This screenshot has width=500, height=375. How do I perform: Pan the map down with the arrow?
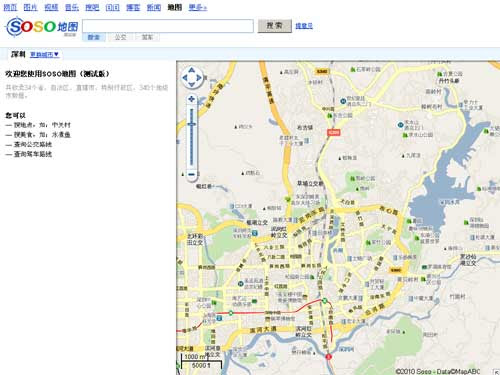(x=191, y=85)
